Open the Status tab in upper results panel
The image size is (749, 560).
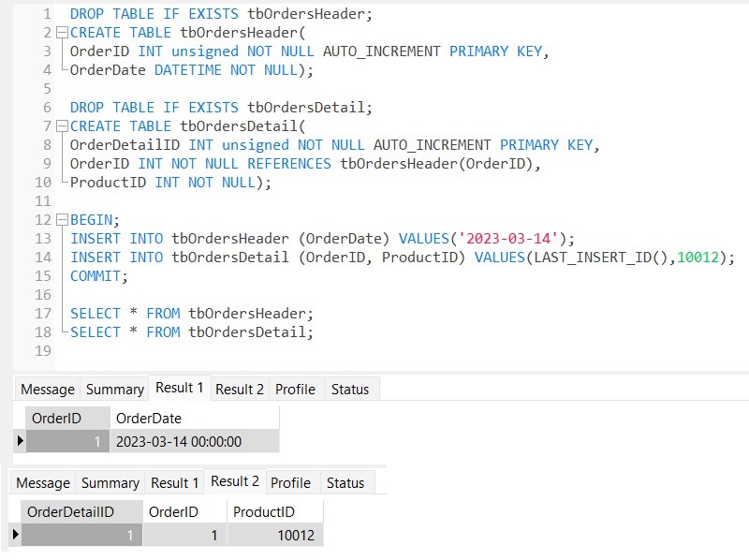tap(351, 389)
